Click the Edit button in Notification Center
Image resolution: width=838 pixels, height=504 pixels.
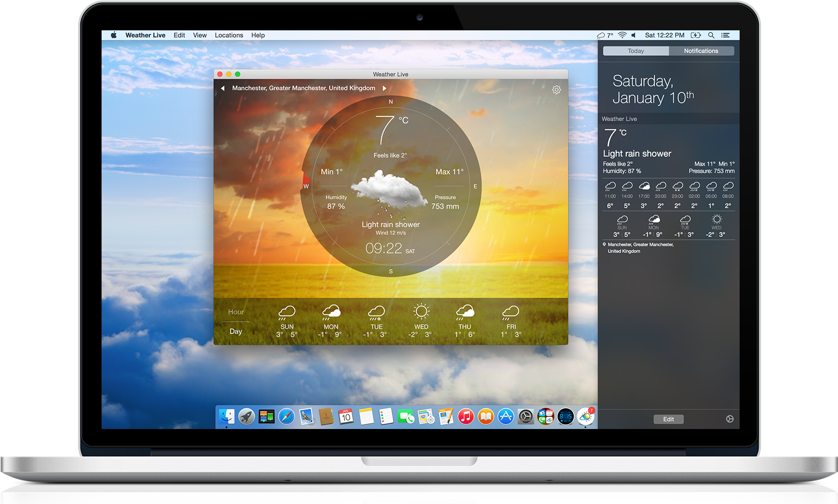tap(668, 419)
